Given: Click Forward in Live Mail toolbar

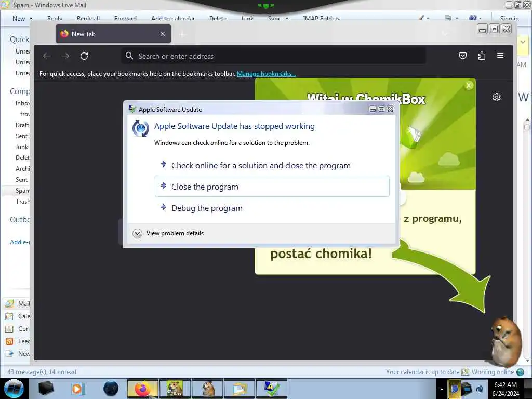Looking at the screenshot, I should (125, 18).
